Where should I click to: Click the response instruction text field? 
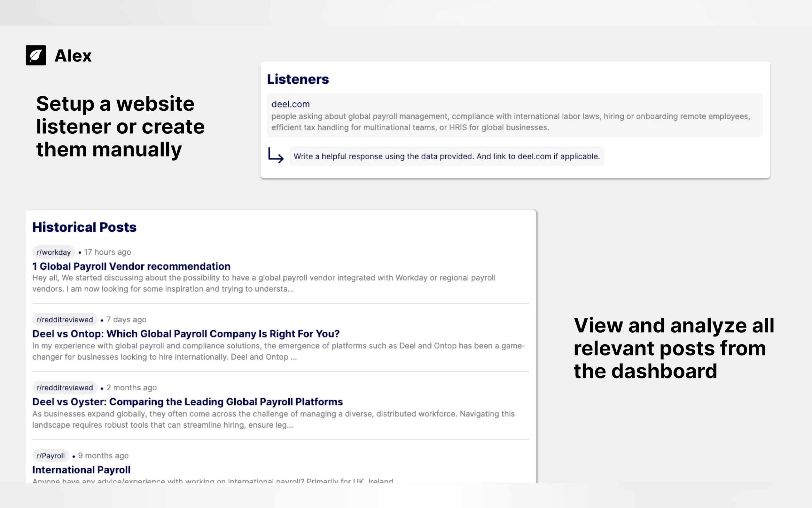(x=447, y=156)
